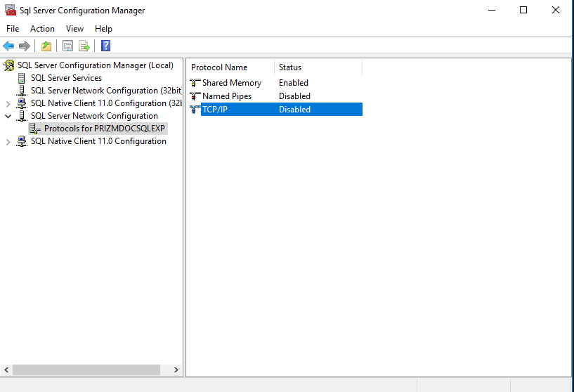Click the SQL Server Configuration Manager (Local) root icon
Viewport: 574px width, 392px height.
(9, 65)
